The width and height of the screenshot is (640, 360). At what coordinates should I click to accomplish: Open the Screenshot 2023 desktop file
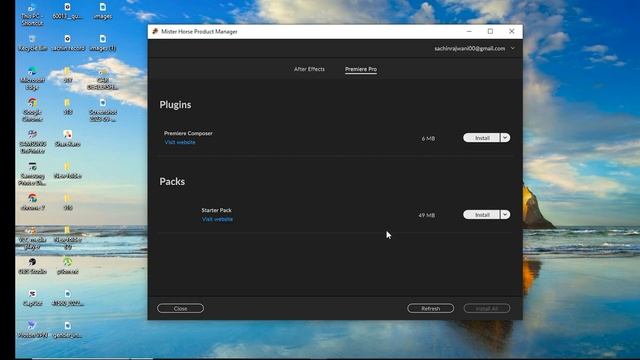102,109
